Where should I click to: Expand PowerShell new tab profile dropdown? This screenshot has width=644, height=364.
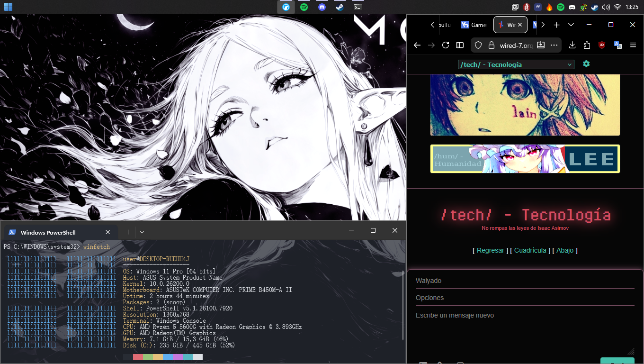(x=142, y=232)
